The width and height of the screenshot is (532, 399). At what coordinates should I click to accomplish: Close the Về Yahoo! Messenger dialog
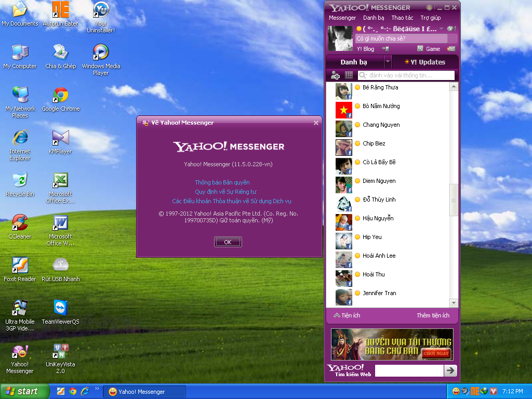pyautogui.click(x=316, y=123)
